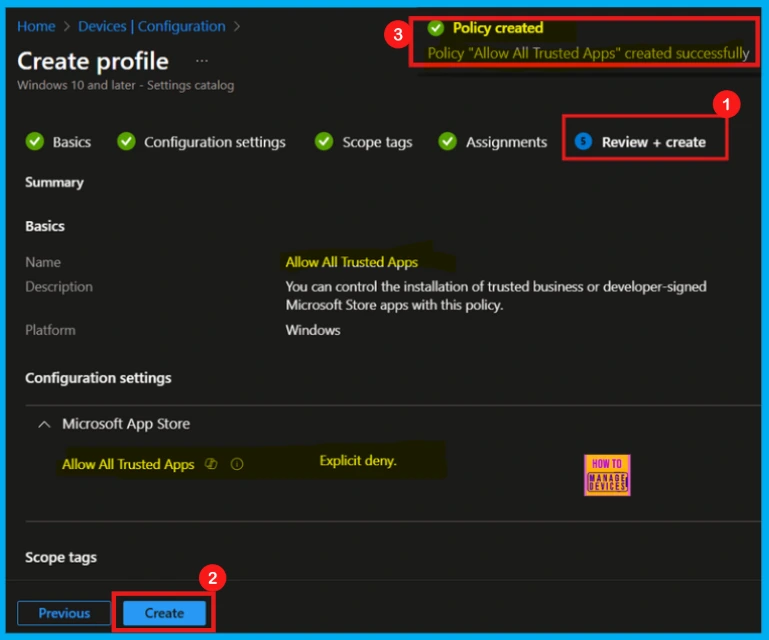Click the 'Microsoft App Store' section title
The width and height of the screenshot is (769, 640).
coord(126,424)
